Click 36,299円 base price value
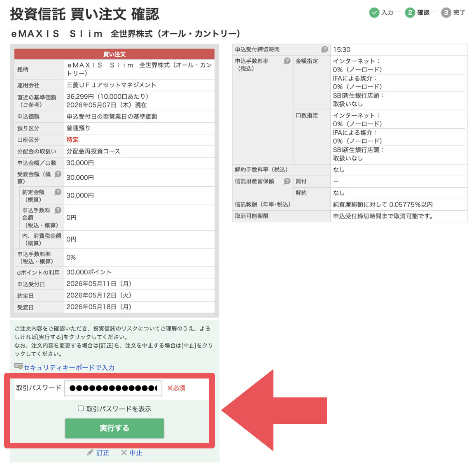The image size is (476, 469). coord(80,96)
